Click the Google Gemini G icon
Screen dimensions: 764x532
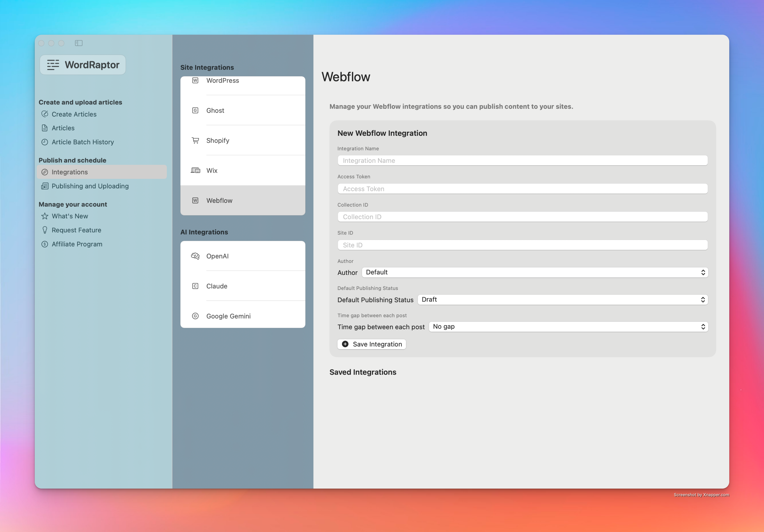(195, 316)
